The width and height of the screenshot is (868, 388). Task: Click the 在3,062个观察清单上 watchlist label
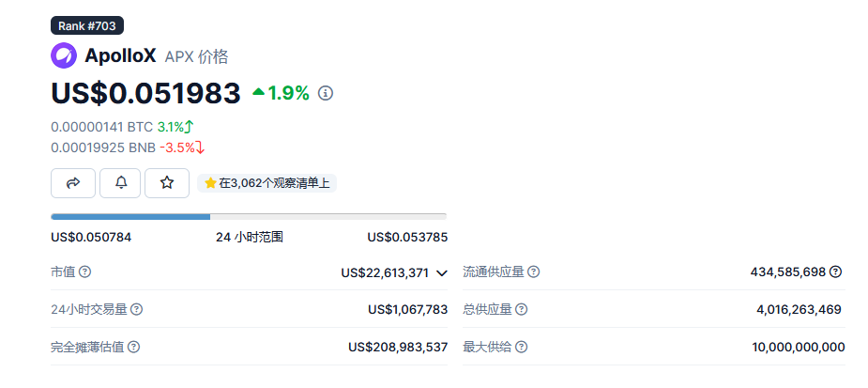click(x=266, y=183)
